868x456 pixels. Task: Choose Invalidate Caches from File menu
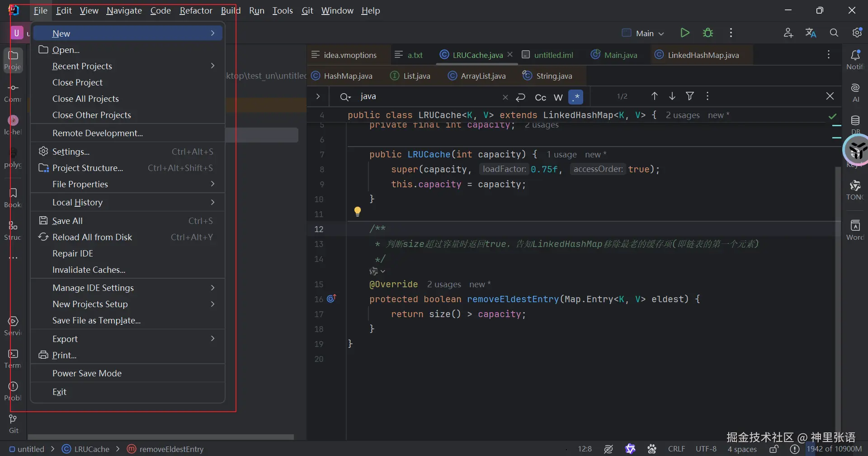89,270
